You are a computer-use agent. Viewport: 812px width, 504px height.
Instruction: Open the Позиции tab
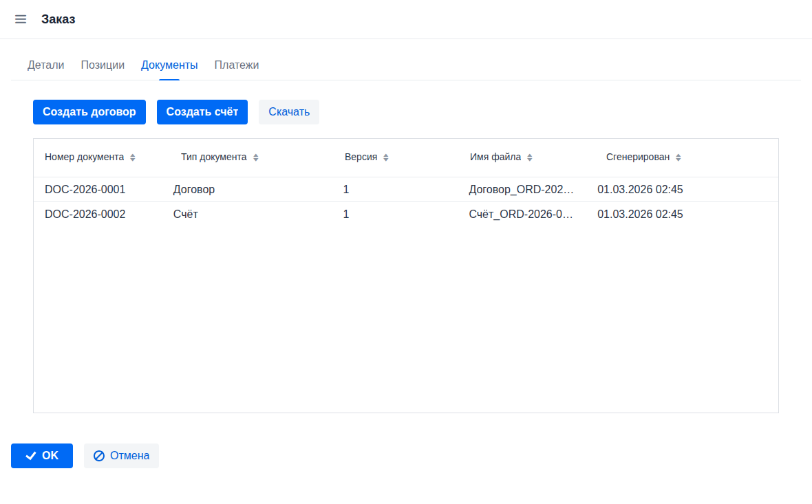click(x=103, y=65)
